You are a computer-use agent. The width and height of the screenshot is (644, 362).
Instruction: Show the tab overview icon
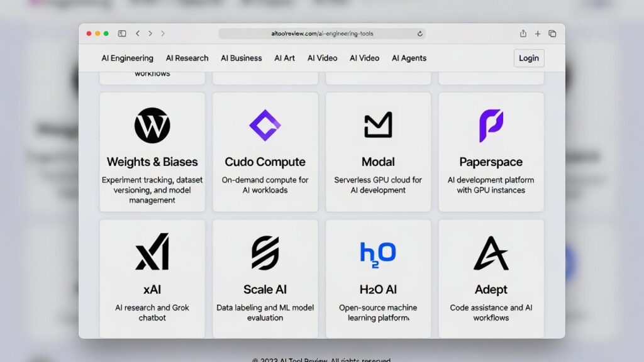point(552,34)
